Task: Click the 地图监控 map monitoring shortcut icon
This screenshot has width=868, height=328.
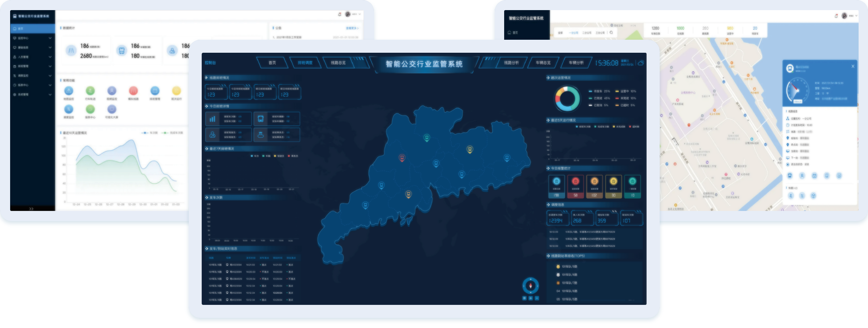Action: (69, 91)
